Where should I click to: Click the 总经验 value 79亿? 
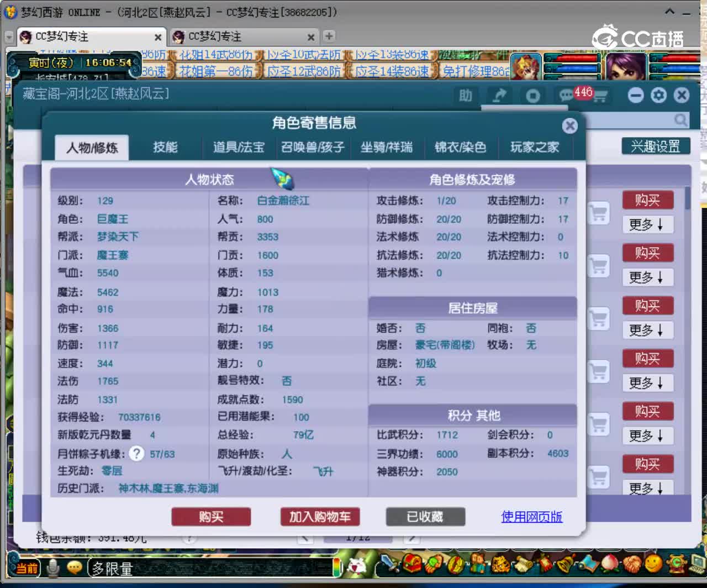pos(303,435)
